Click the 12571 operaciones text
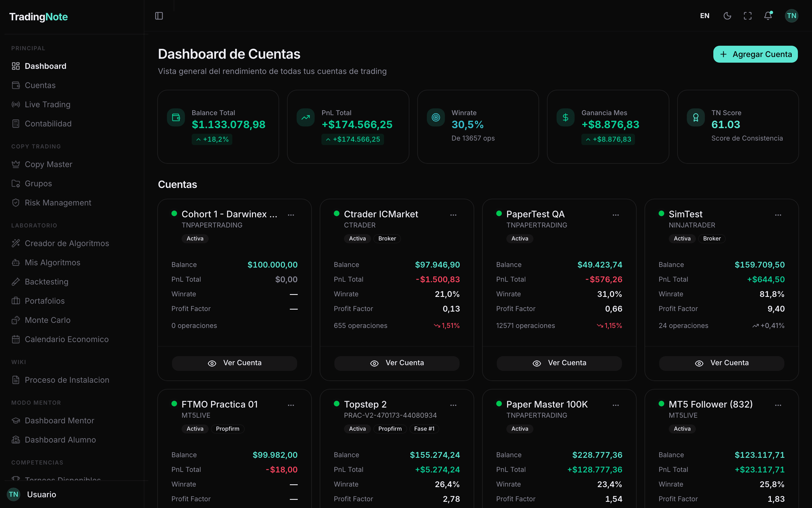Viewport: 812px width, 508px height. [x=526, y=326]
